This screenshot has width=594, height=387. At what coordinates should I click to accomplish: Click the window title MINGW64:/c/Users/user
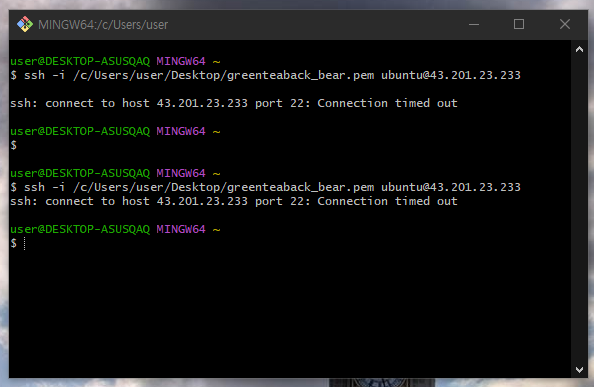click(103, 25)
